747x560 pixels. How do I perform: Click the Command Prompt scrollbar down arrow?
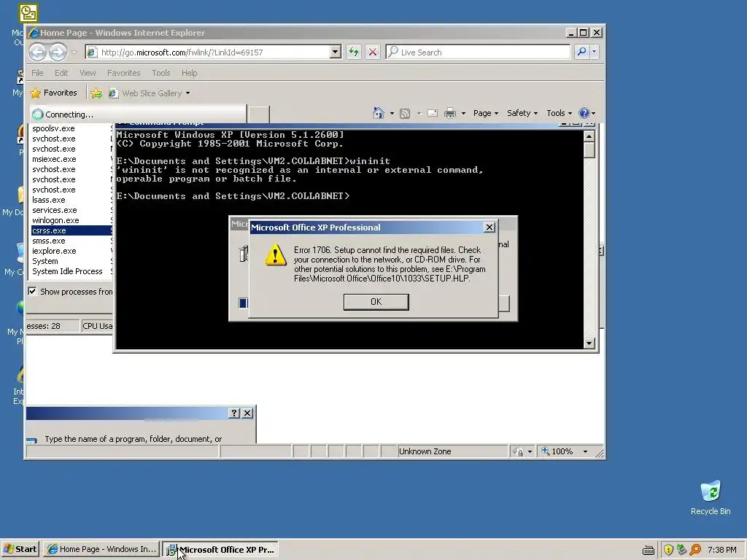coord(589,343)
